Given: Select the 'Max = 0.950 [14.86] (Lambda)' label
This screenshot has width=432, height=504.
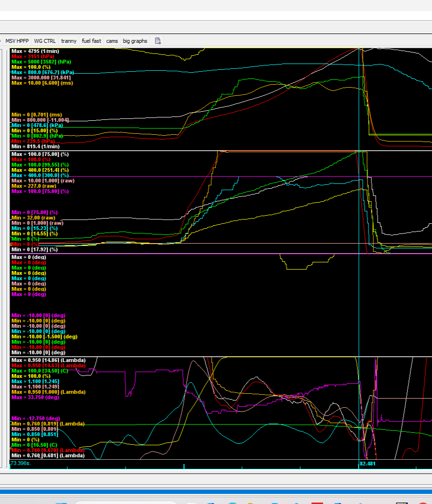Looking at the screenshot, I should (x=49, y=361).
